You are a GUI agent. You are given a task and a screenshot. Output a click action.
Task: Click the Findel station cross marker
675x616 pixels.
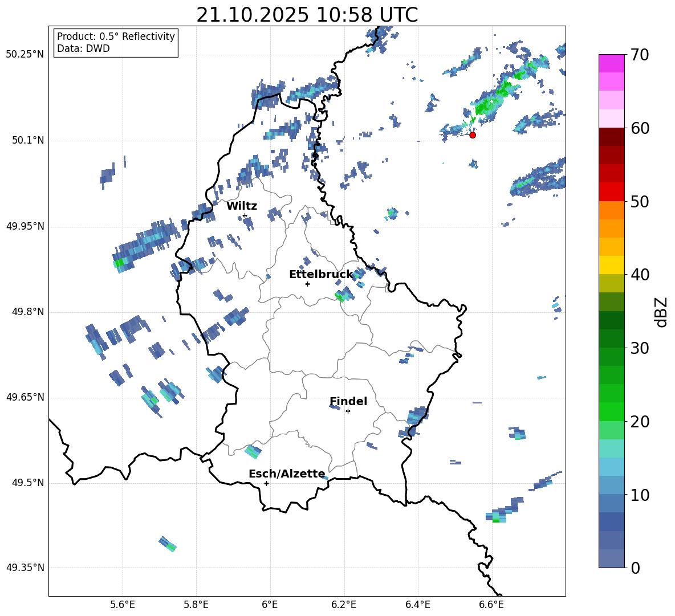coord(348,411)
